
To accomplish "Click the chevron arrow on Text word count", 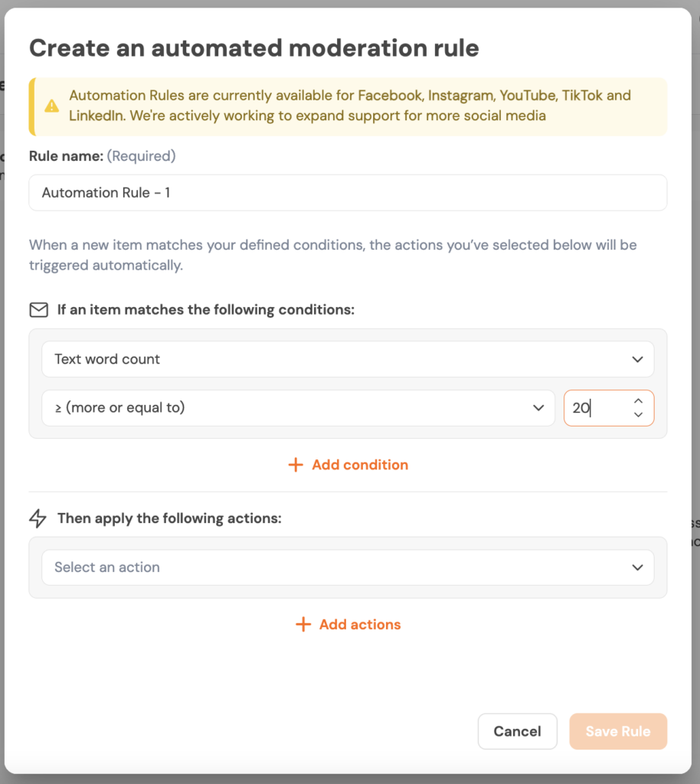I will coord(637,359).
